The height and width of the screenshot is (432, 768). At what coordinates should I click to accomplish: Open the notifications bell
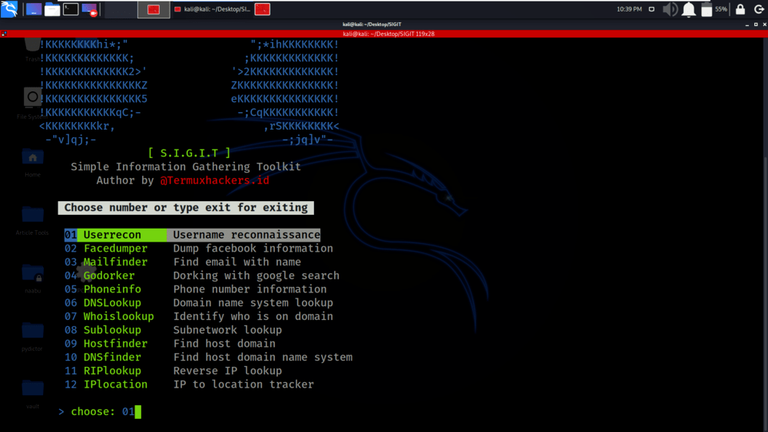tap(689, 9)
